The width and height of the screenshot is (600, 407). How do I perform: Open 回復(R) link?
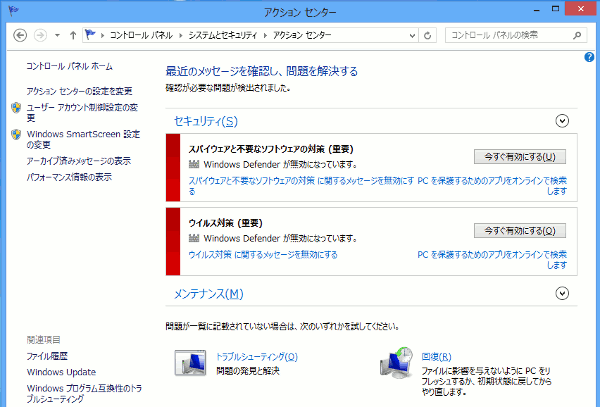pyautogui.click(x=436, y=357)
